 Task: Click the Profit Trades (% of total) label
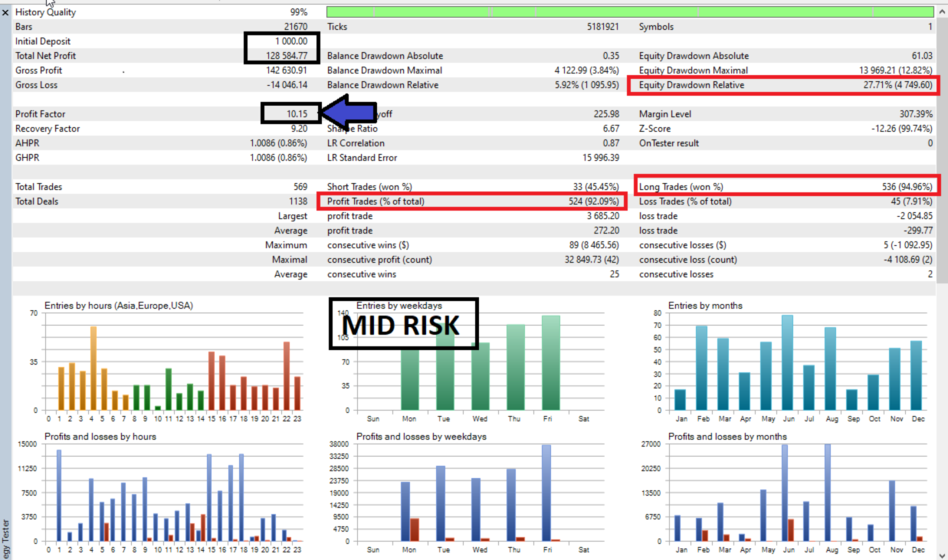(x=376, y=201)
